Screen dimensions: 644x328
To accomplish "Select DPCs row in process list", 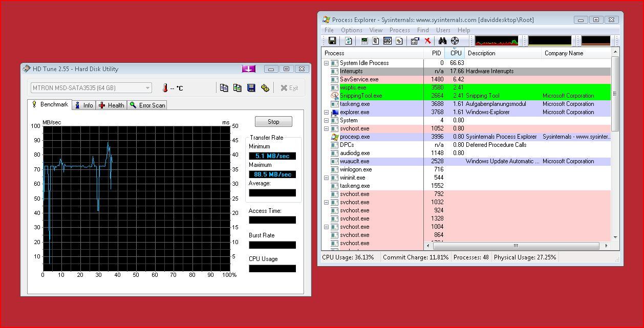I will 466,145.
